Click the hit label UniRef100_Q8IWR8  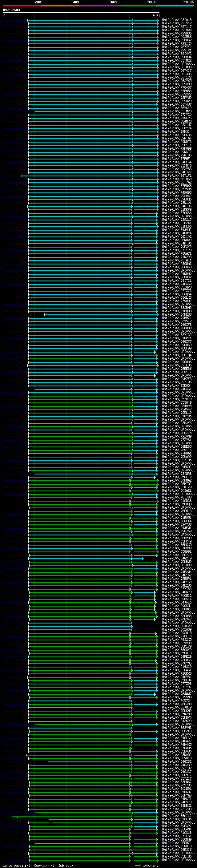point(177,474)
